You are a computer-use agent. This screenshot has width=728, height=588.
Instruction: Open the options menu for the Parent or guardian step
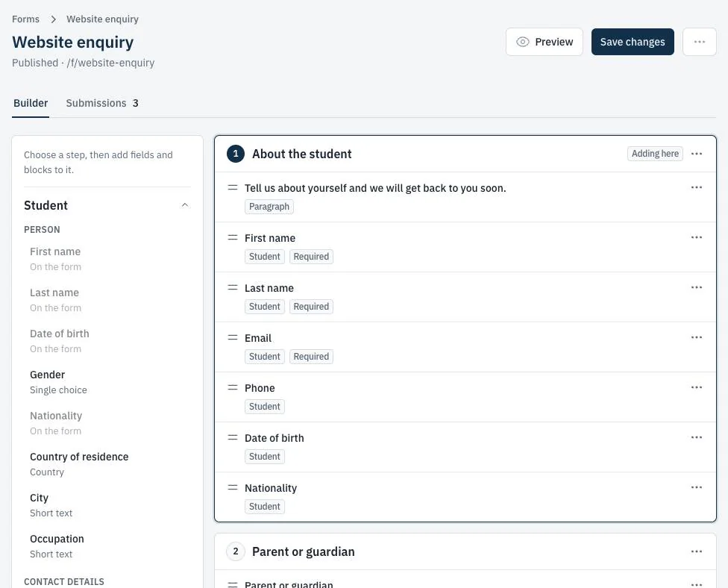[697, 551]
